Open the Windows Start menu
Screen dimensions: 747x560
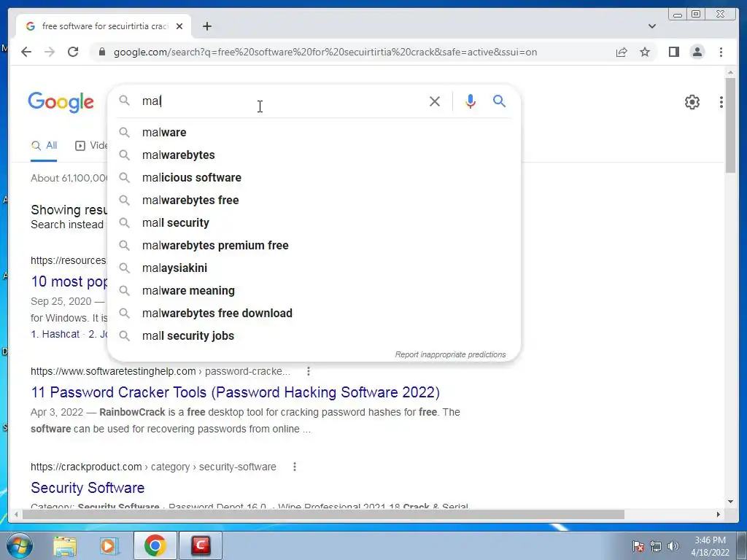point(20,546)
